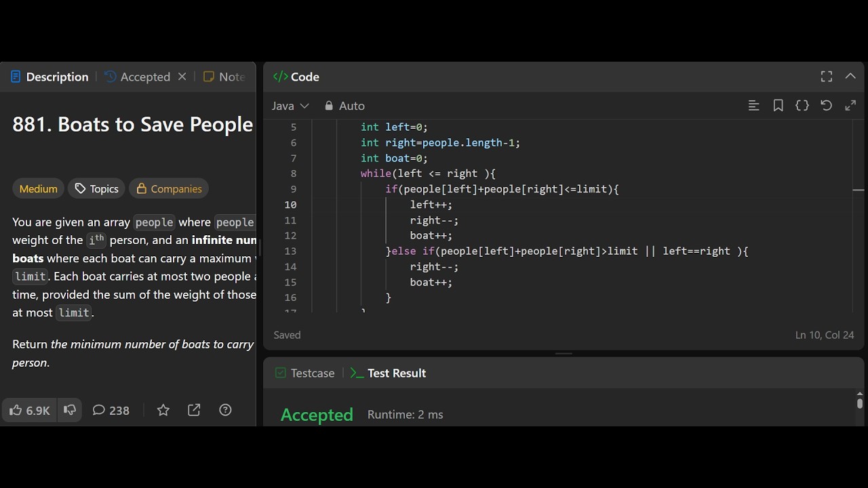Click the 'Runtime: 2 ms' text
The height and width of the screenshot is (488, 868).
pos(405,415)
